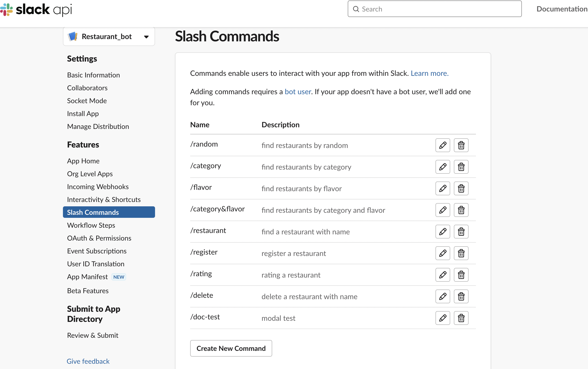Go to OAuth & Permissions page

99,238
